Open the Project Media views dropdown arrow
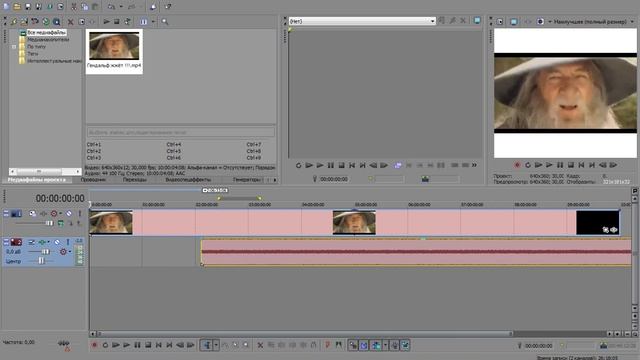The width and height of the screenshot is (640, 360). [153, 22]
